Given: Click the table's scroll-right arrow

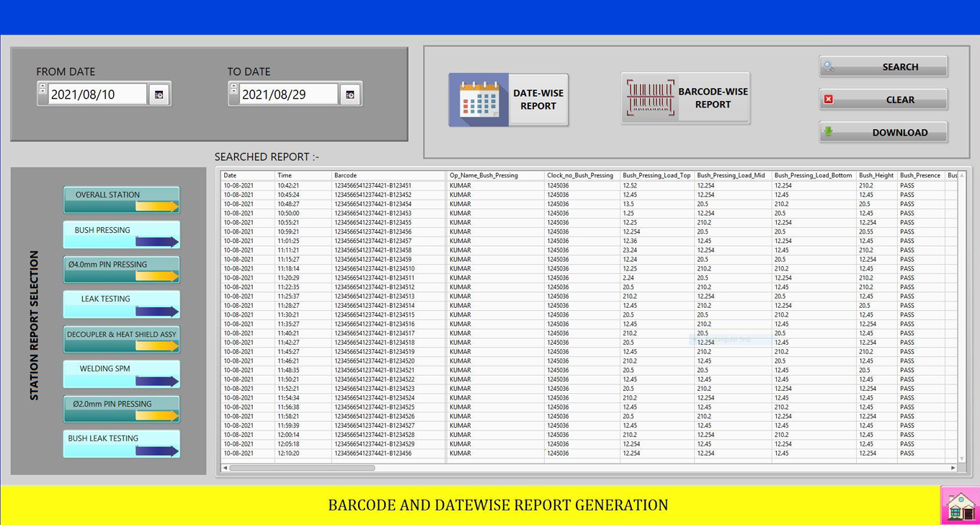Looking at the screenshot, I should 953,468.
